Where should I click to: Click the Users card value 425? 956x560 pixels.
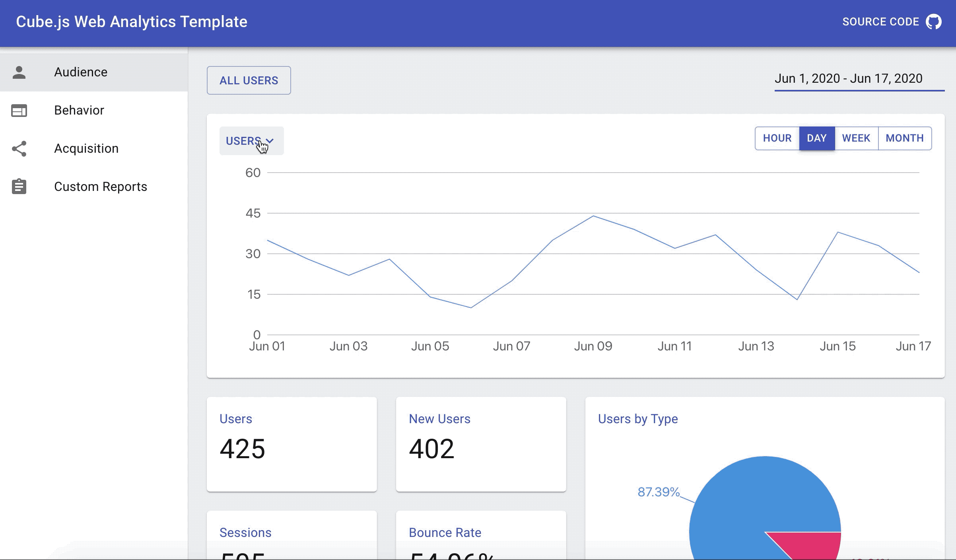click(x=242, y=449)
